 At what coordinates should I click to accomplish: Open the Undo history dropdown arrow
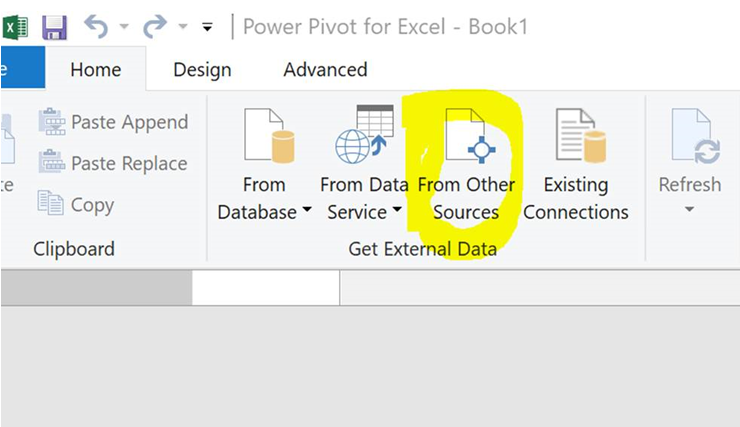[x=124, y=26]
